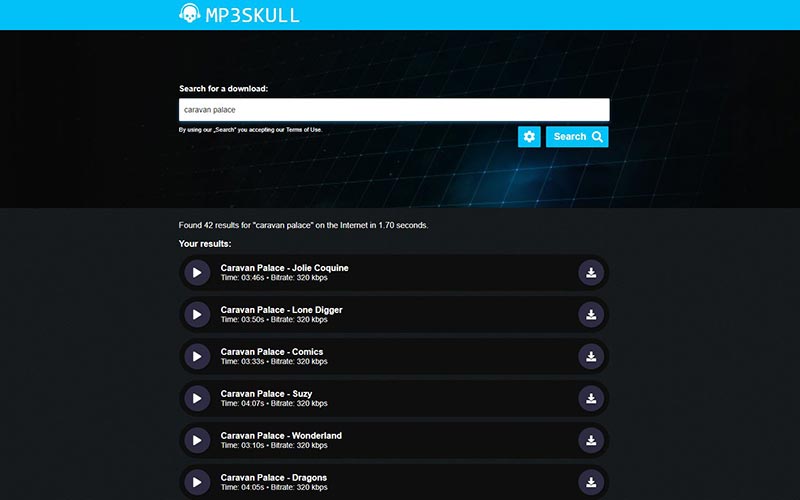The height and width of the screenshot is (500, 800).
Task: Download Caravan Palace - Jolie Coquine
Action: point(591,272)
